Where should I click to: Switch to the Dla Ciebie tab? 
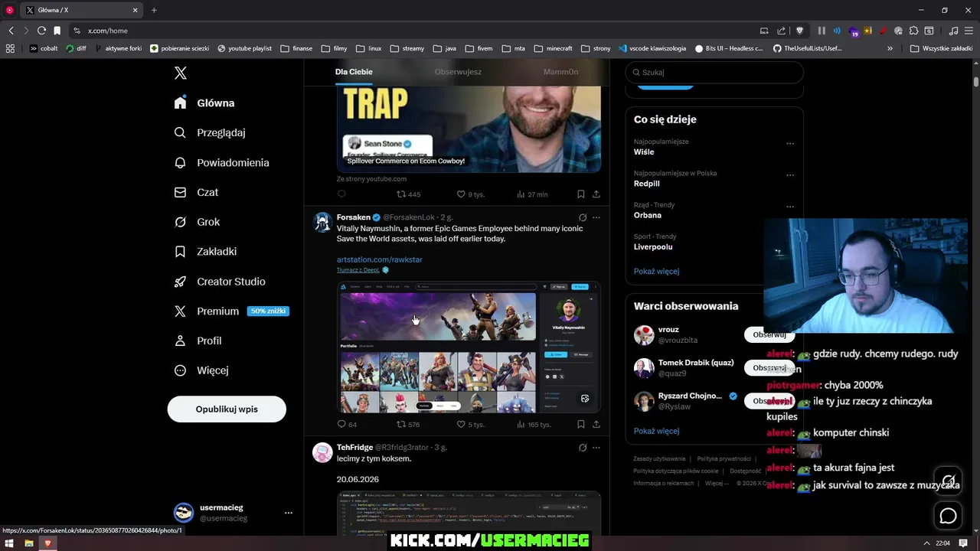354,72
